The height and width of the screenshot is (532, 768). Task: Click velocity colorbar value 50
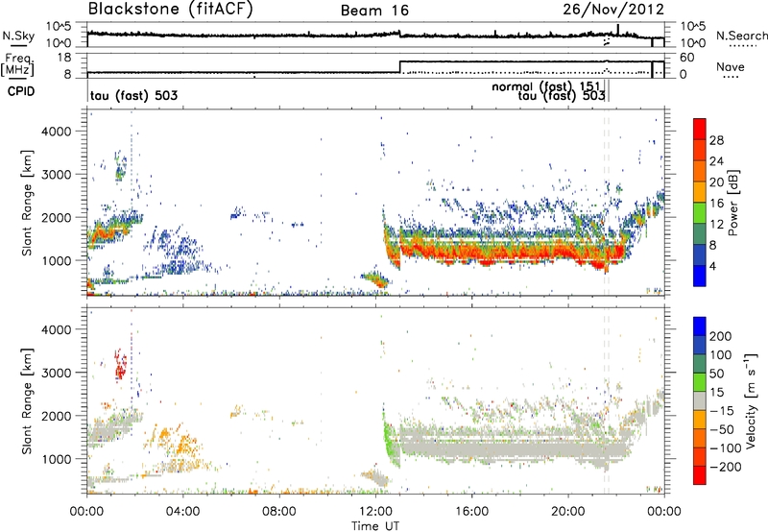click(x=716, y=374)
